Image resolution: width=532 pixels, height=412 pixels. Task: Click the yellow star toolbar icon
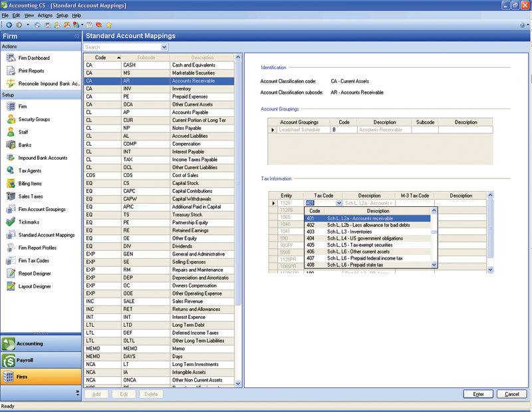point(108,25)
